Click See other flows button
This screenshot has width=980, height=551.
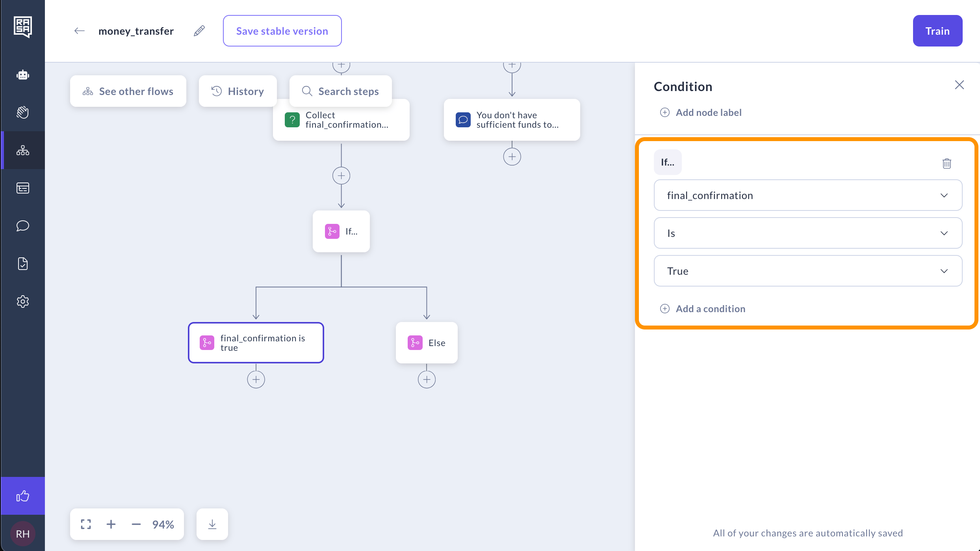[128, 91]
